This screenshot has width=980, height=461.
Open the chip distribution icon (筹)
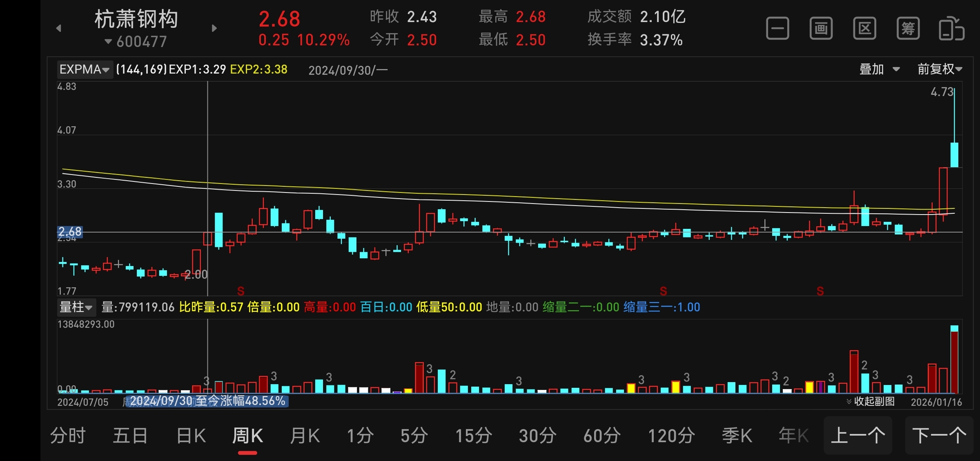(x=908, y=29)
